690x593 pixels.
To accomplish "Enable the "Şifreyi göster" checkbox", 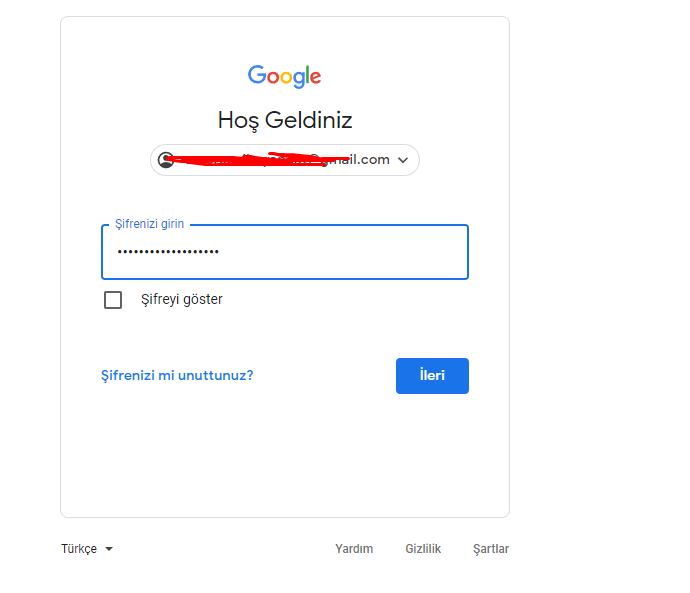I will [113, 300].
